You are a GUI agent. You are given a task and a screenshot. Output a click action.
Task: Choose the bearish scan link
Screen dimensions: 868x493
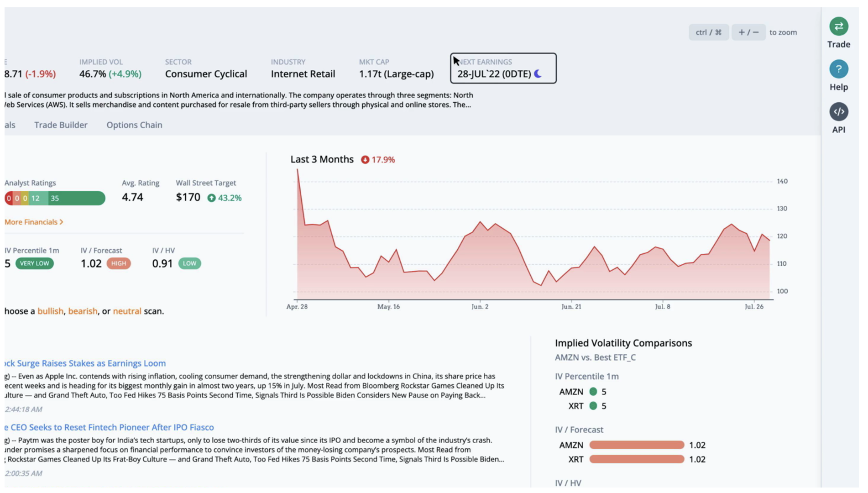pos(83,311)
